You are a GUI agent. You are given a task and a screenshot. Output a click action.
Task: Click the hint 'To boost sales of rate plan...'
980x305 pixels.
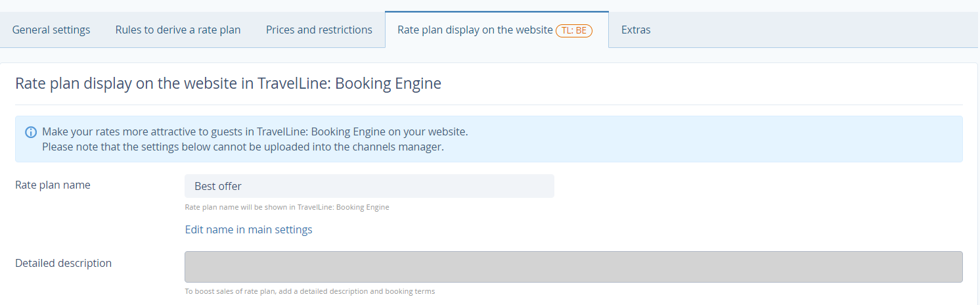point(310,291)
